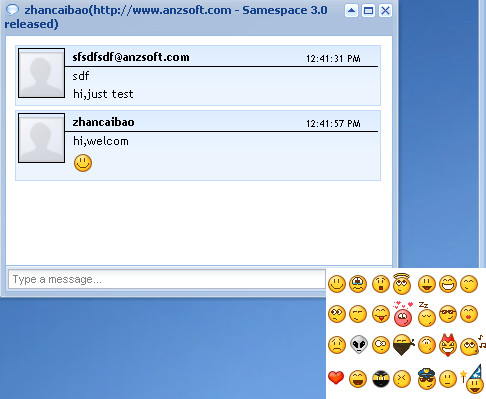The height and width of the screenshot is (399, 486).
Task: Insert the grey alien emoticon
Action: [359, 344]
